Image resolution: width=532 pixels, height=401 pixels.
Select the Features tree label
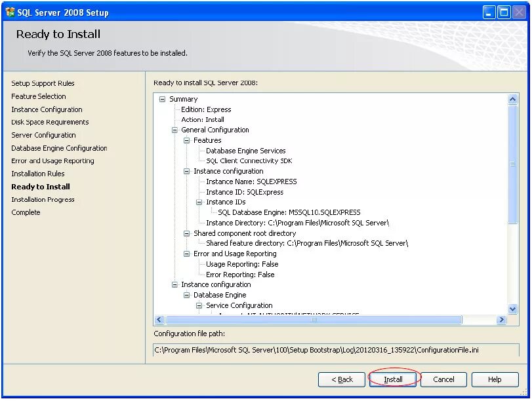point(207,140)
